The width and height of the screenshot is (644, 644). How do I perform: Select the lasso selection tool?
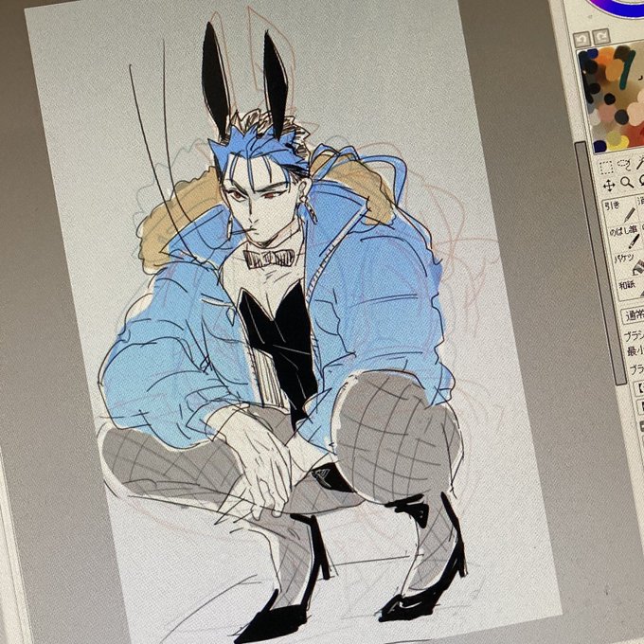[623, 164]
